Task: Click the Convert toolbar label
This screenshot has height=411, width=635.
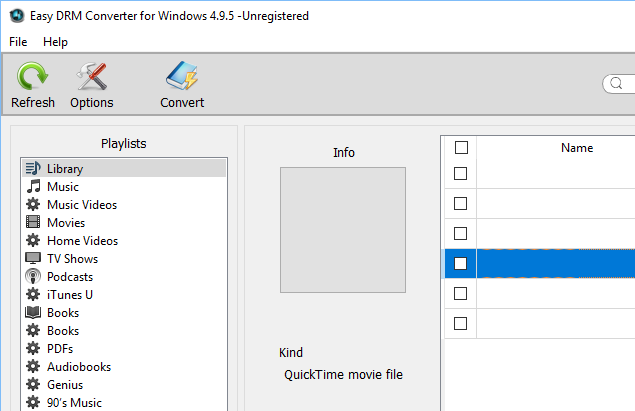Action: tap(182, 102)
